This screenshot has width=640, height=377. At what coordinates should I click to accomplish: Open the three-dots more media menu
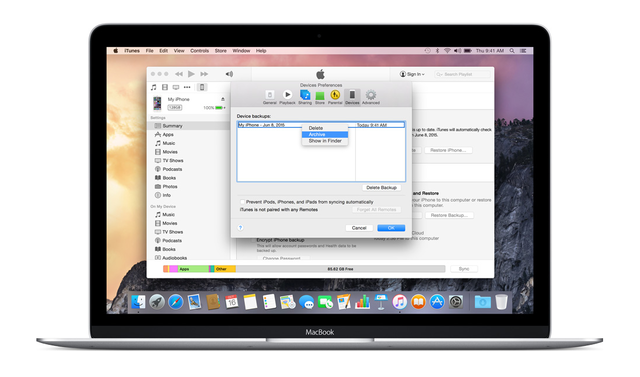tap(187, 87)
